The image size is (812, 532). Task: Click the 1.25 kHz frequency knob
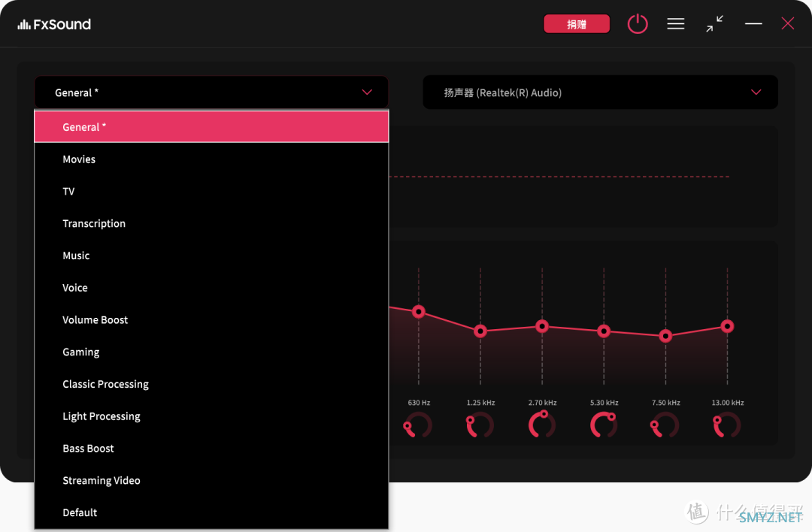tap(480, 425)
